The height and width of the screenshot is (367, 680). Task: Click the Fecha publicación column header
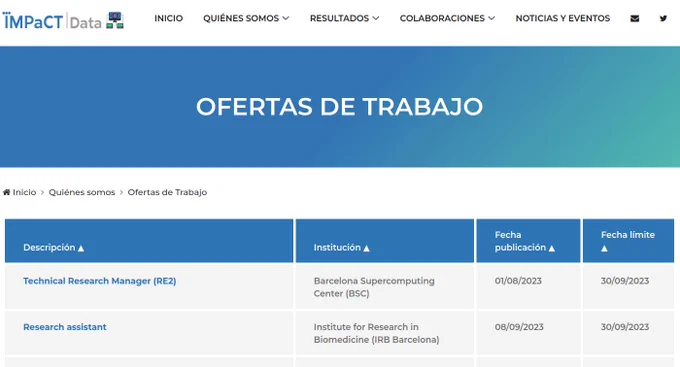click(528, 241)
